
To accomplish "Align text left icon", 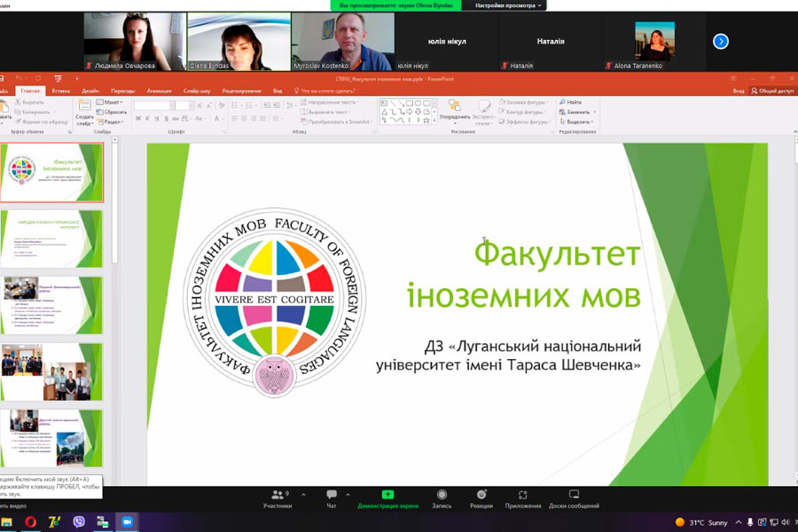I will (235, 119).
